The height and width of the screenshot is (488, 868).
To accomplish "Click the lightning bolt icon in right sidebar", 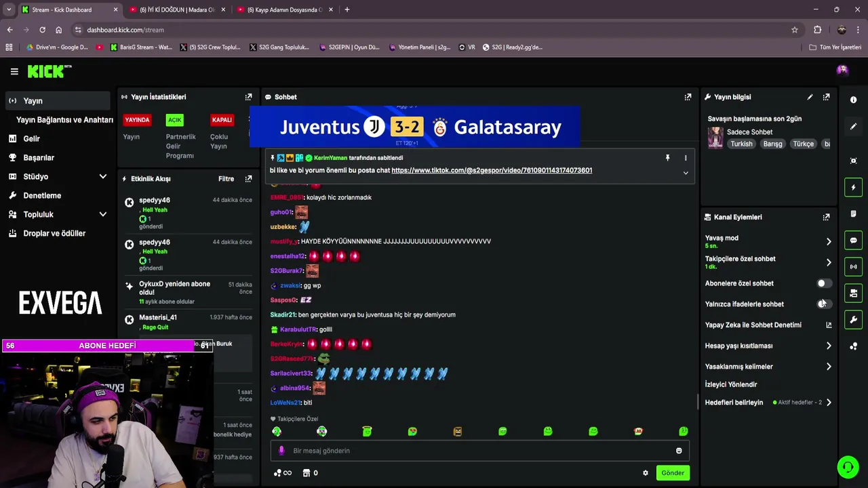I will point(853,187).
